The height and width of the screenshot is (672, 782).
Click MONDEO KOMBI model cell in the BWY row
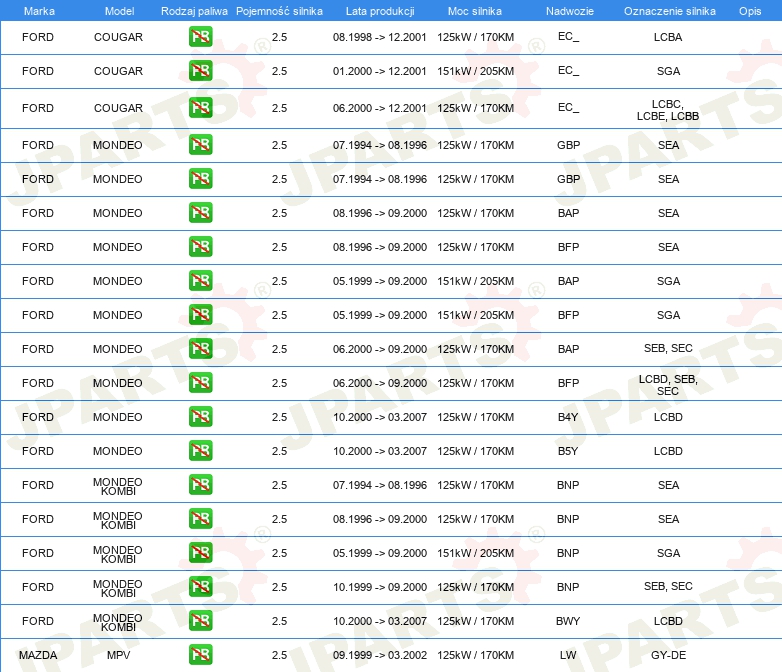(x=118, y=622)
